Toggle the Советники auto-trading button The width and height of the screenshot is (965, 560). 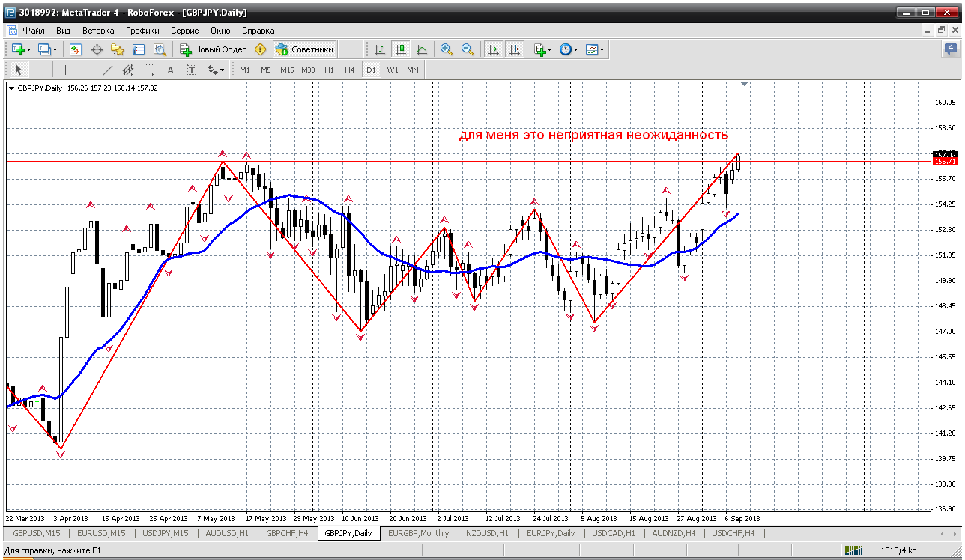click(x=304, y=49)
